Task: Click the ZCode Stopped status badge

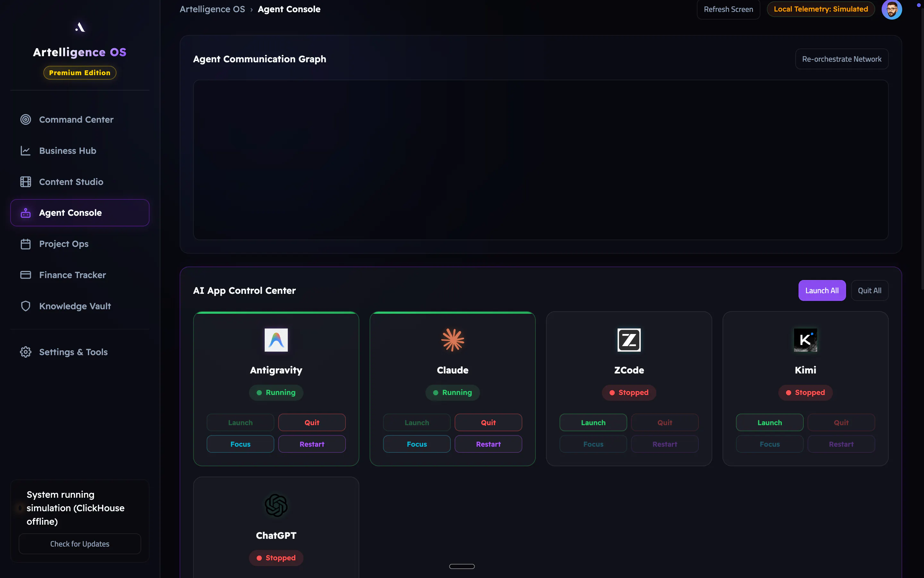Action: (629, 393)
